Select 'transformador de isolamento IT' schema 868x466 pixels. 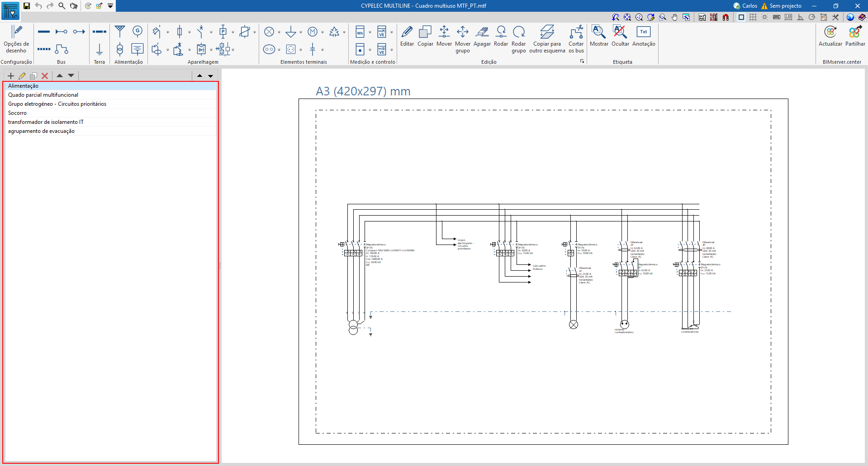[46, 122]
